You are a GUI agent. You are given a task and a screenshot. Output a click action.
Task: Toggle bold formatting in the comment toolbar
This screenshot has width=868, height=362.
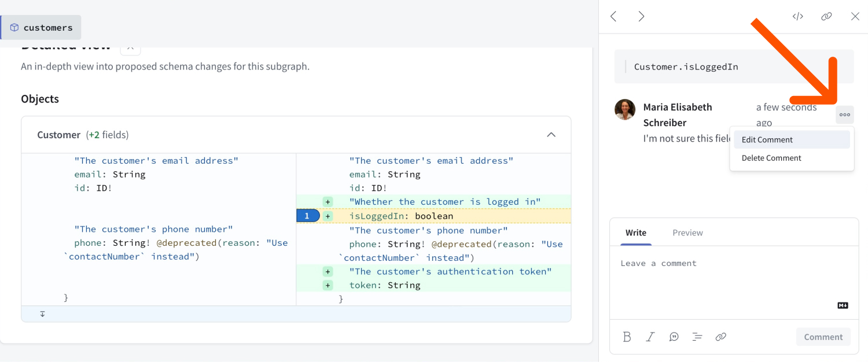[627, 337]
